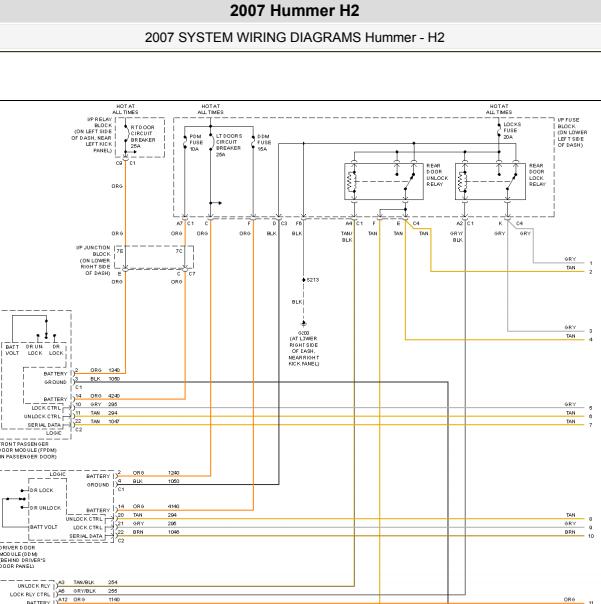Viewport: 601px width, 604px height.
Task: Click the DR LOCK label in the DDM
Action: tap(42, 490)
